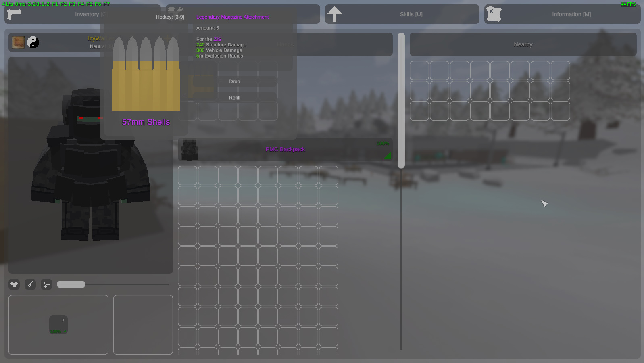Screen dimensions: 644x363
Task: Click the "Hotkey: [3-9]" text
Action: (x=170, y=17)
